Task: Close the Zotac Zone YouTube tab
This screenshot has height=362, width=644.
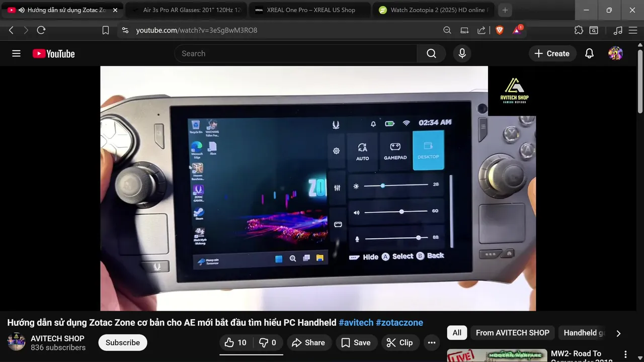Action: (x=115, y=10)
